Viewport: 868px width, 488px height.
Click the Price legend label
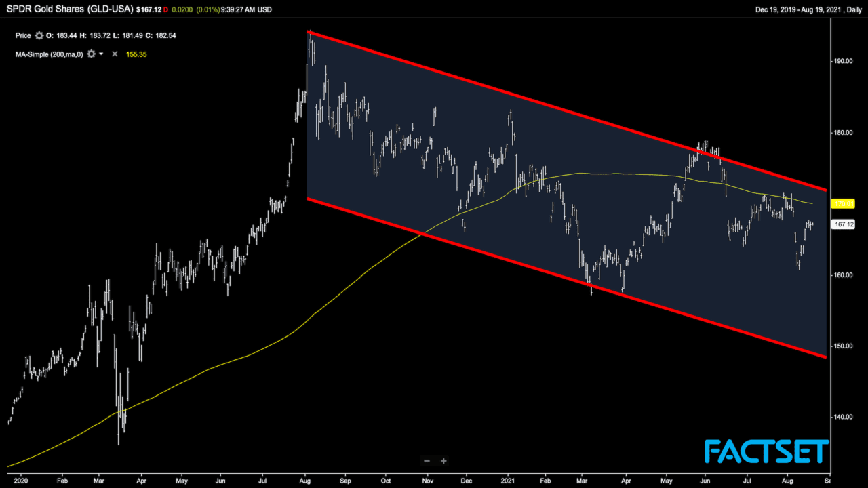24,35
